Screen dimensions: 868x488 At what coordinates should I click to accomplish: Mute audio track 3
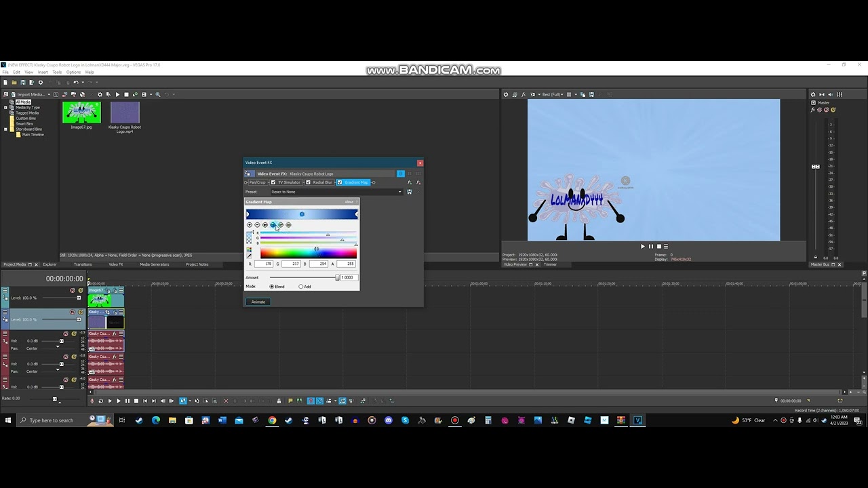pyautogui.click(x=66, y=334)
